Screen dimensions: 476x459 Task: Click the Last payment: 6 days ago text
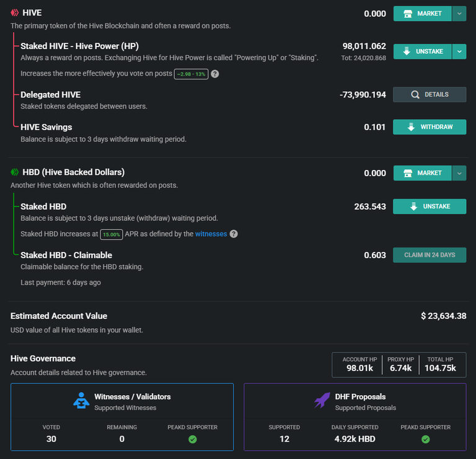click(x=61, y=282)
